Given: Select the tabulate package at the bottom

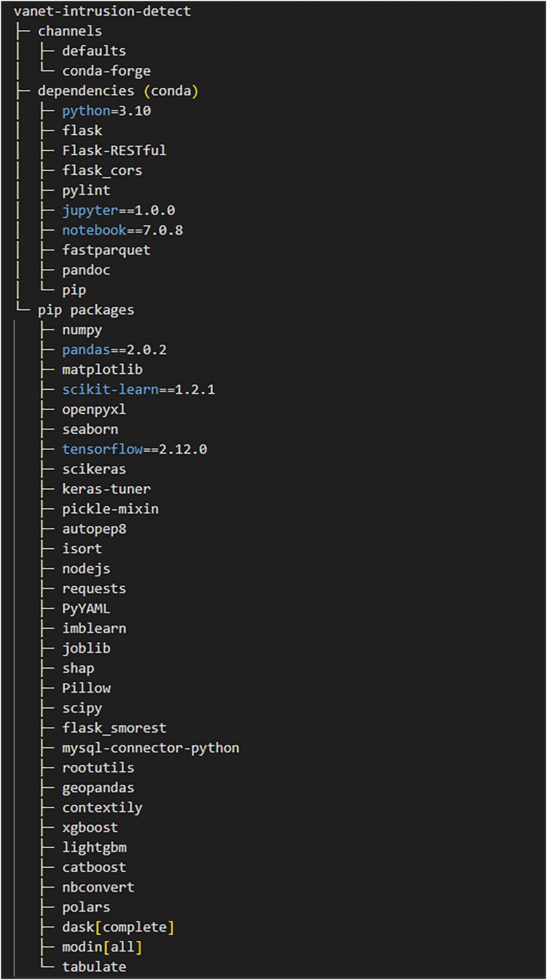Looking at the screenshot, I should point(94,967).
